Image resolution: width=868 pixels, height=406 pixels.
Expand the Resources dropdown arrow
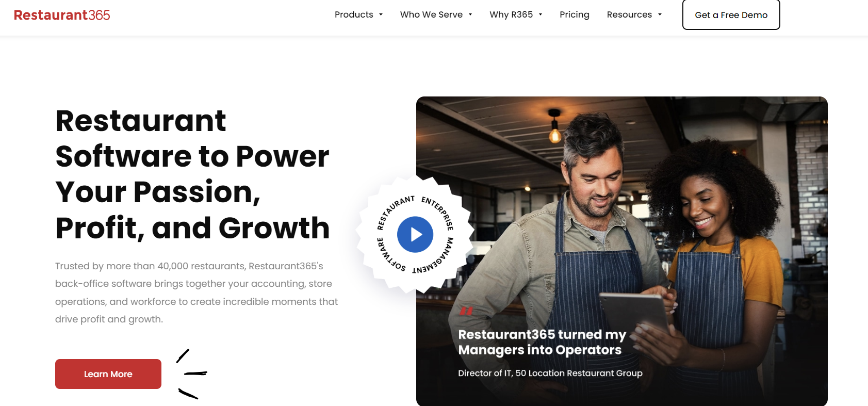coord(660,14)
